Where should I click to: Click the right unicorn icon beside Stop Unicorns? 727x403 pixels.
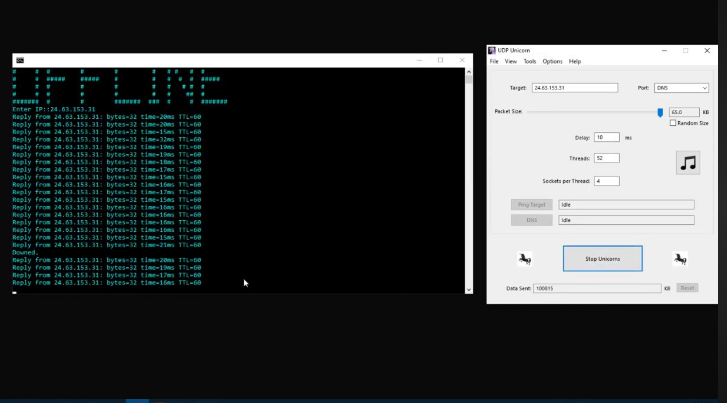pos(680,259)
